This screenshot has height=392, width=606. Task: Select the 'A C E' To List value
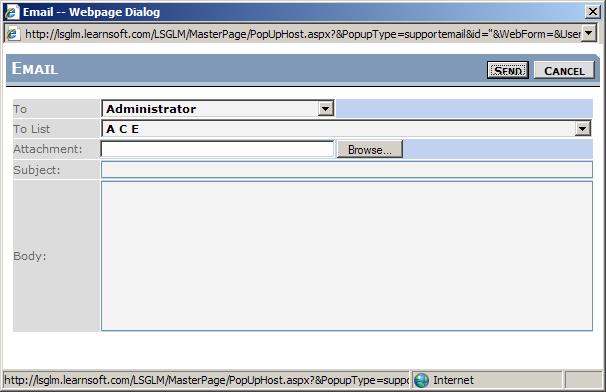point(123,129)
